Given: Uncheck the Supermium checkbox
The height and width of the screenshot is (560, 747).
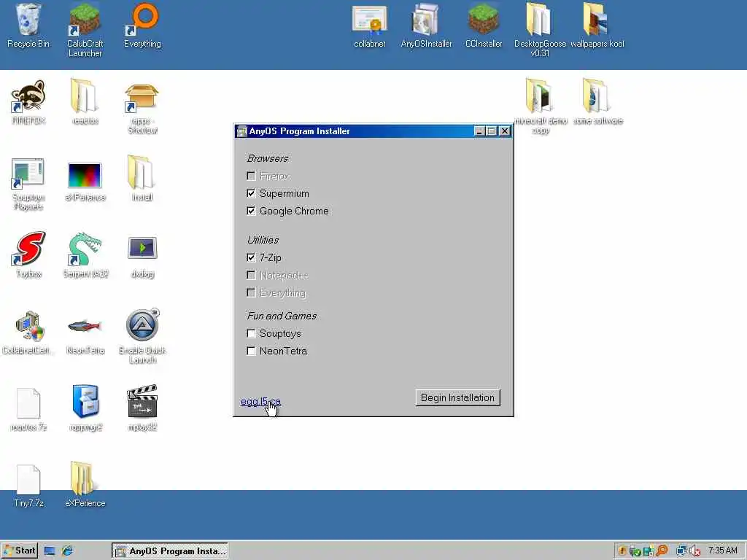Looking at the screenshot, I should tap(251, 193).
